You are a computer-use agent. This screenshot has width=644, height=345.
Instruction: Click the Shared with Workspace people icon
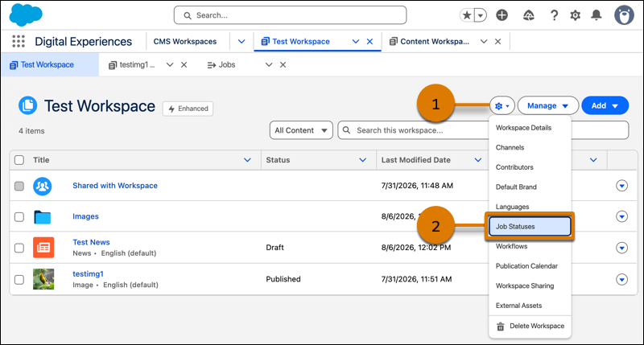click(x=43, y=186)
